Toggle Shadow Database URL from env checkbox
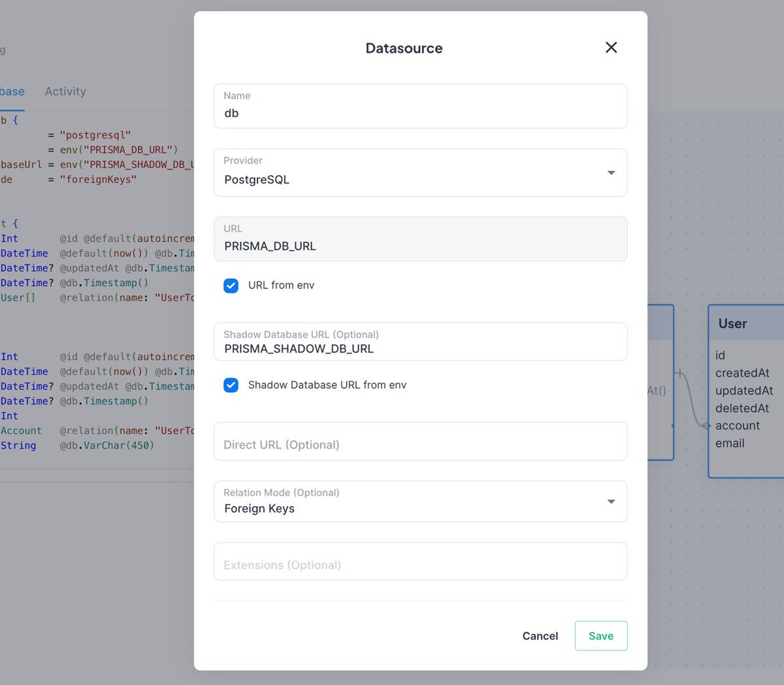This screenshot has height=685, width=784. pyautogui.click(x=231, y=385)
